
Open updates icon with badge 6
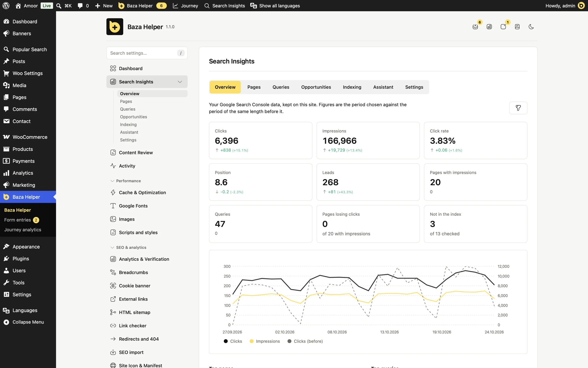[x=475, y=26]
